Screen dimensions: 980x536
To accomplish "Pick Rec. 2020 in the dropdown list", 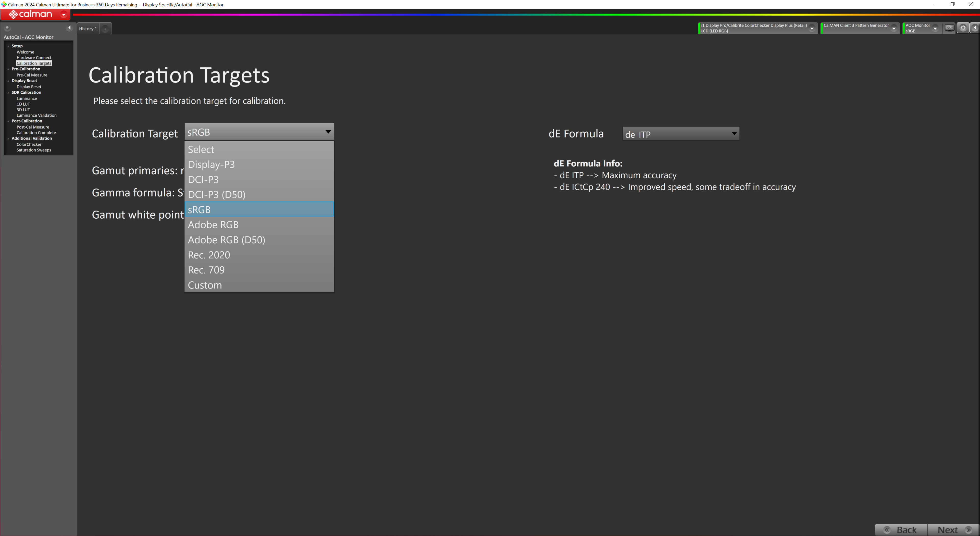I will (209, 255).
